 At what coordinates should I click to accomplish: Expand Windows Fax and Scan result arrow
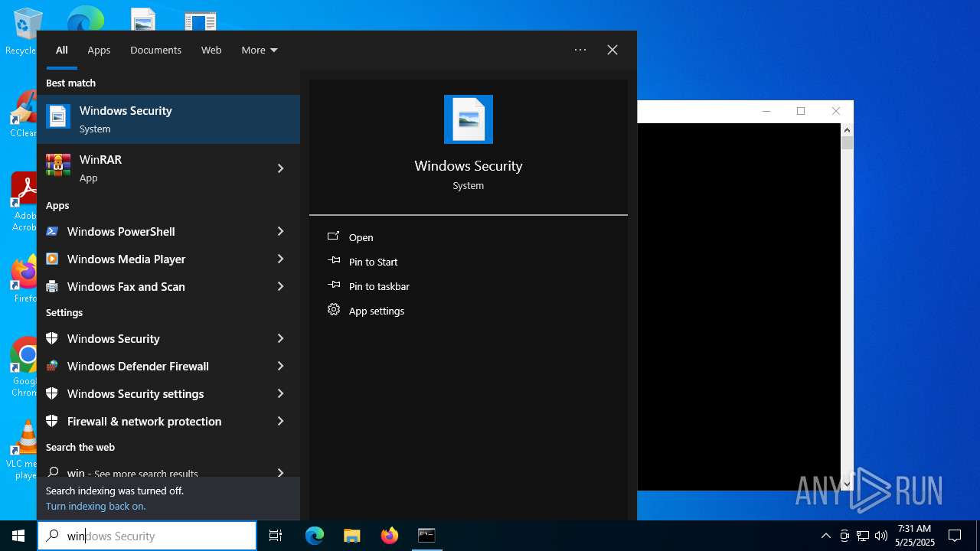280,286
